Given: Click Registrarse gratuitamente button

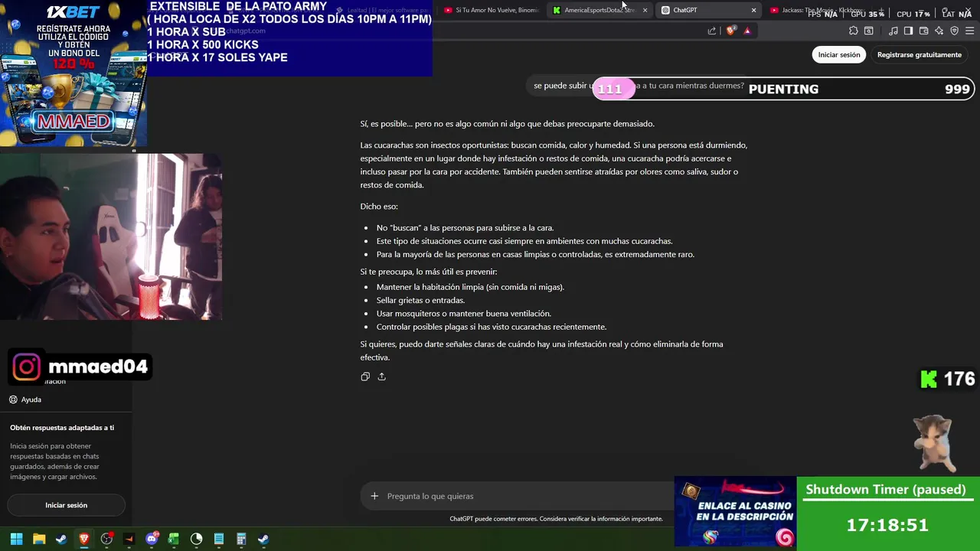Looking at the screenshot, I should point(920,54).
